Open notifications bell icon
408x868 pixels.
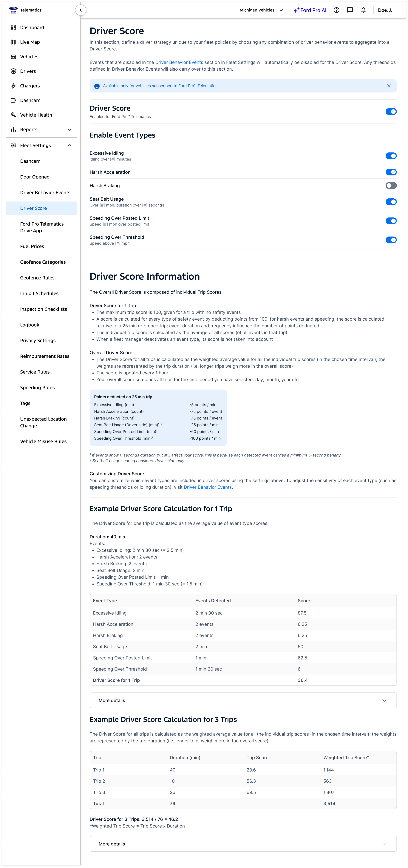(363, 10)
